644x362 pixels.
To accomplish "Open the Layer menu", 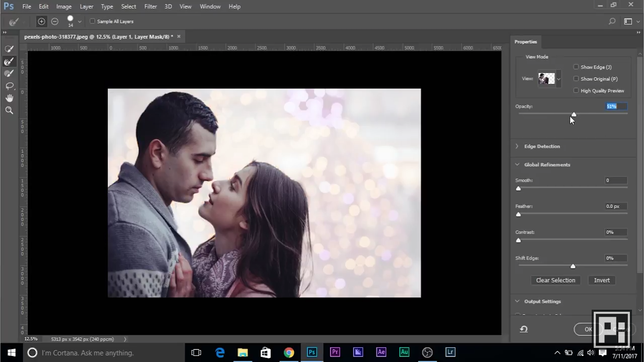I will [x=87, y=7].
